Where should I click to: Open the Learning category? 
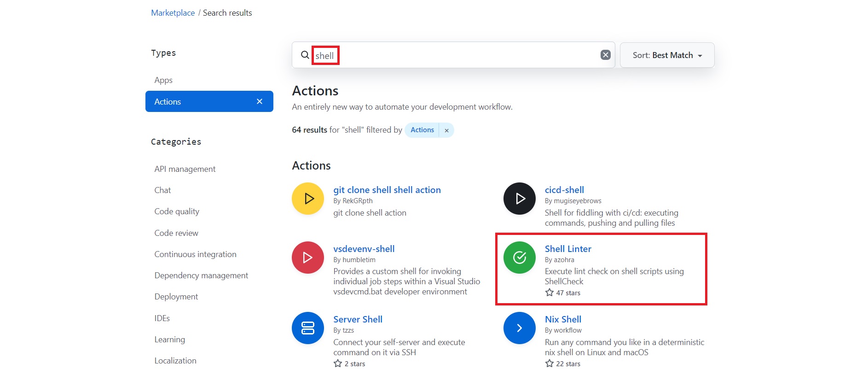pos(170,340)
